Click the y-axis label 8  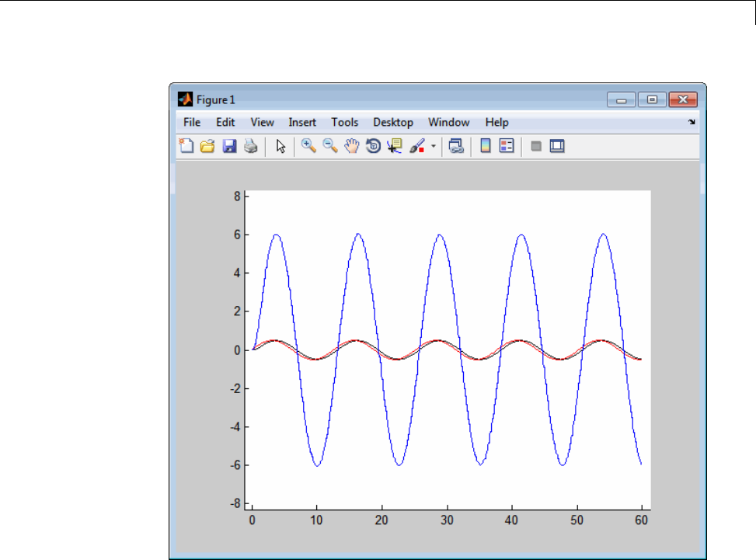[237, 197]
